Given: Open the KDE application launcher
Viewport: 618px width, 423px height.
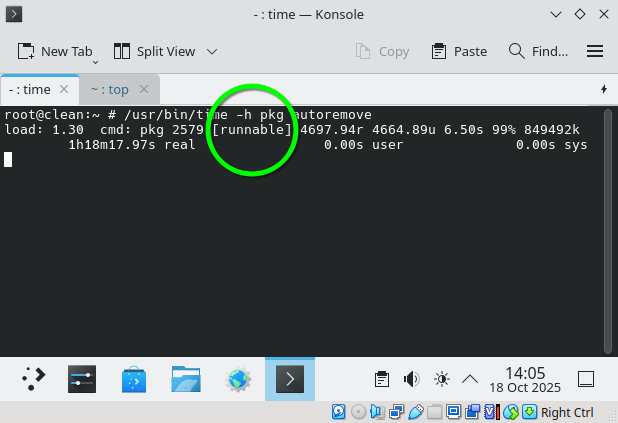Looking at the screenshot, I should pos(34,379).
